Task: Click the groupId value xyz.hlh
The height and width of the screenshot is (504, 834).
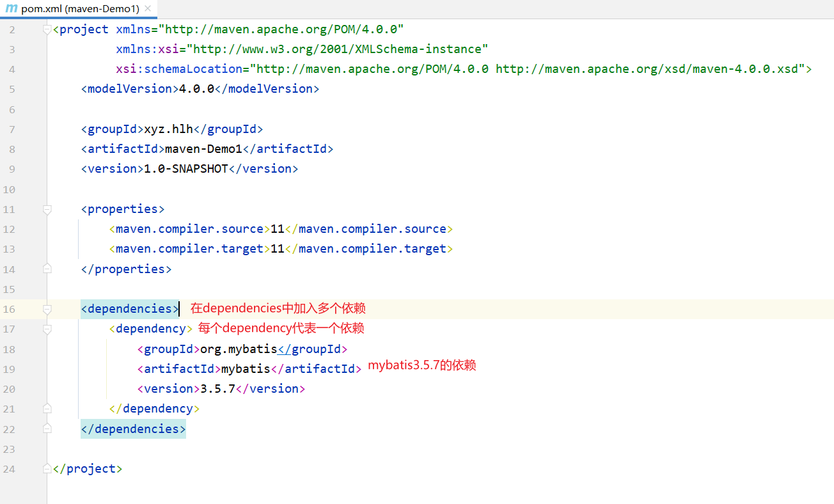Action: [x=168, y=129]
